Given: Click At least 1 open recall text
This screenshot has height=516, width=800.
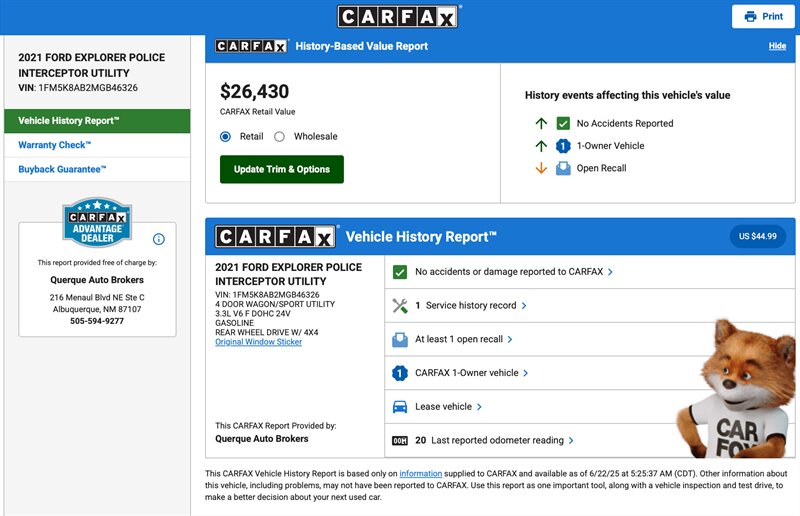Looking at the screenshot, I should (x=459, y=339).
